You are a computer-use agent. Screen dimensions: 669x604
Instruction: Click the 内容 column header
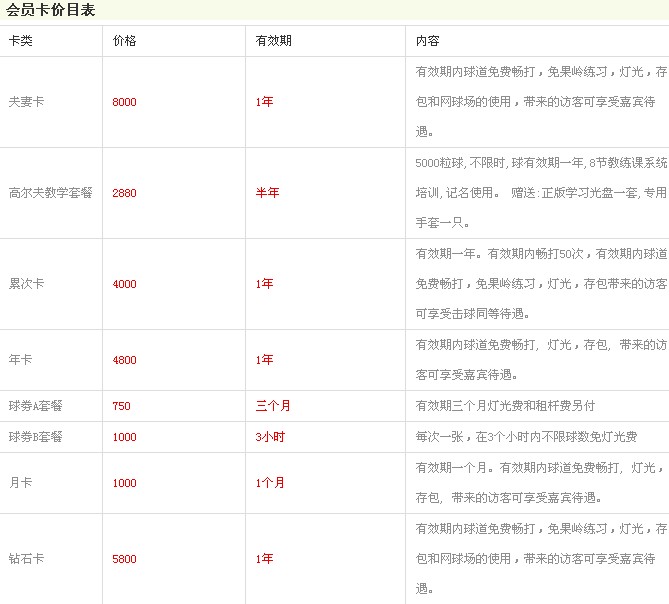(427, 42)
